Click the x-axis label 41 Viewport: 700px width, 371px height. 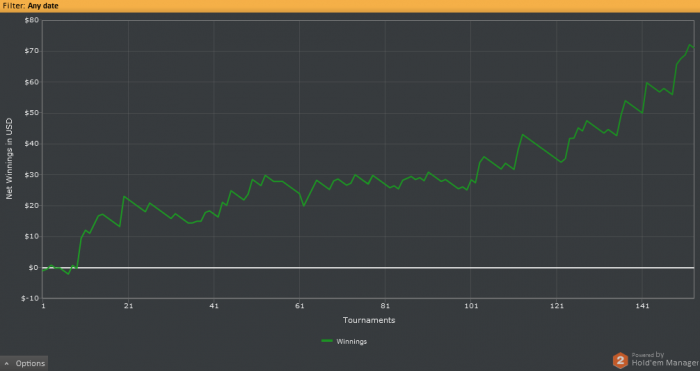[x=214, y=306]
